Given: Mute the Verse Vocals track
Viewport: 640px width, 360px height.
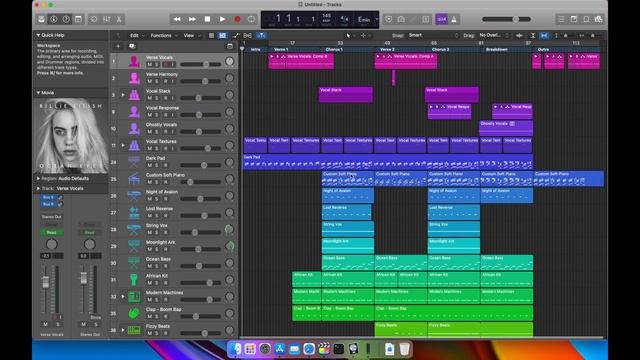Looking at the screenshot, I should click(x=149, y=64).
